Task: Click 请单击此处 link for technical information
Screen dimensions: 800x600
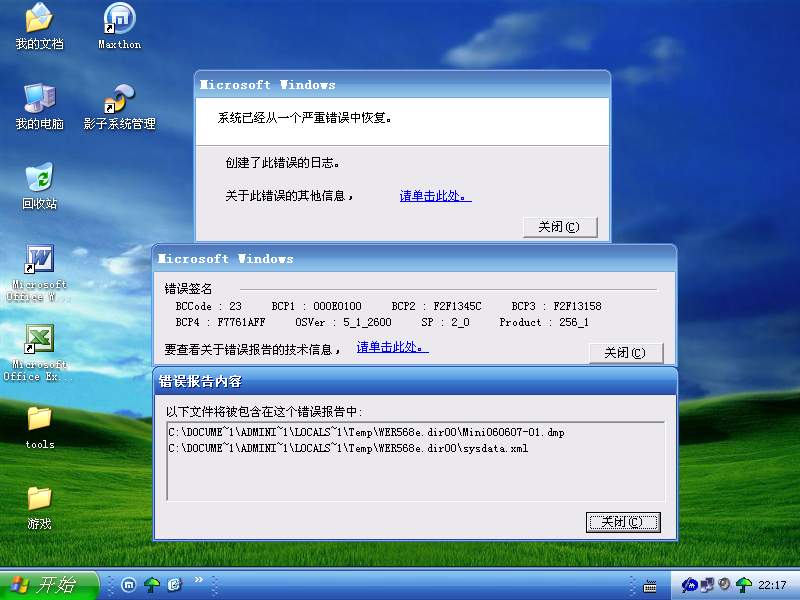Action: click(x=392, y=347)
